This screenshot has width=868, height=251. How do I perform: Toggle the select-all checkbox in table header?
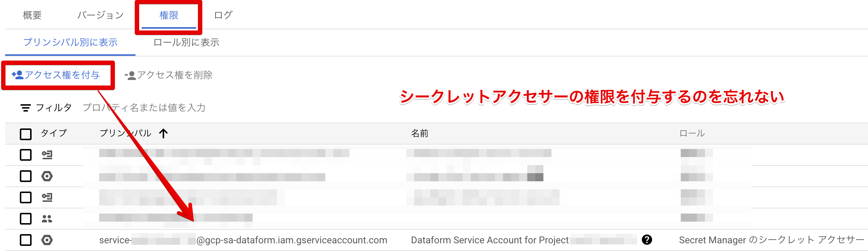point(26,134)
